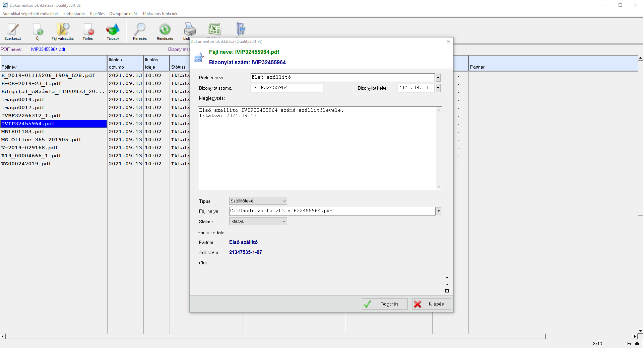Click the Excel export icon
This screenshot has height=348, width=644.
click(215, 29)
